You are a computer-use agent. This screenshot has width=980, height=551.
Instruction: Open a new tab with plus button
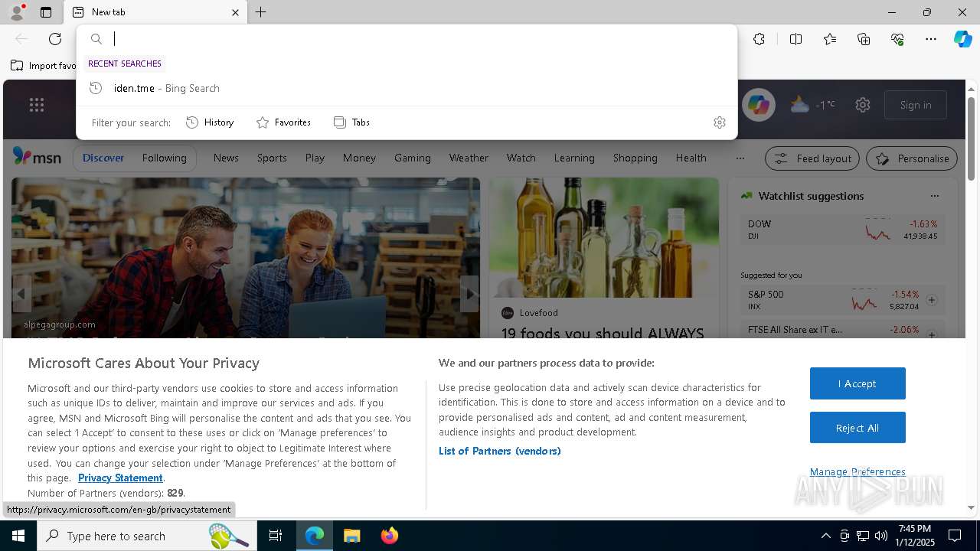(261, 12)
